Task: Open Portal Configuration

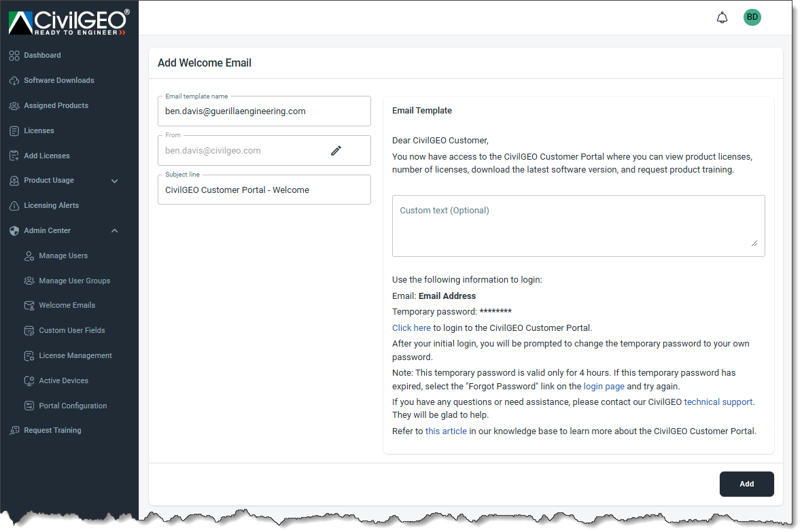Action: pos(73,405)
